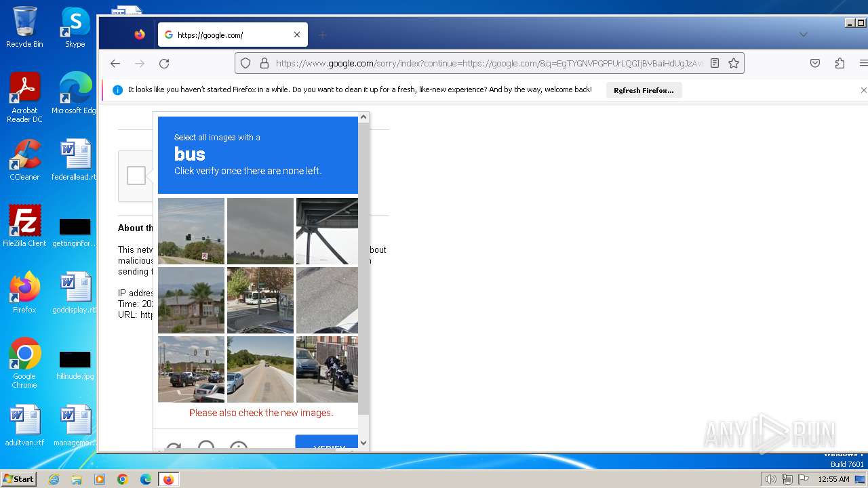Open the Windows Start menu

[19, 479]
